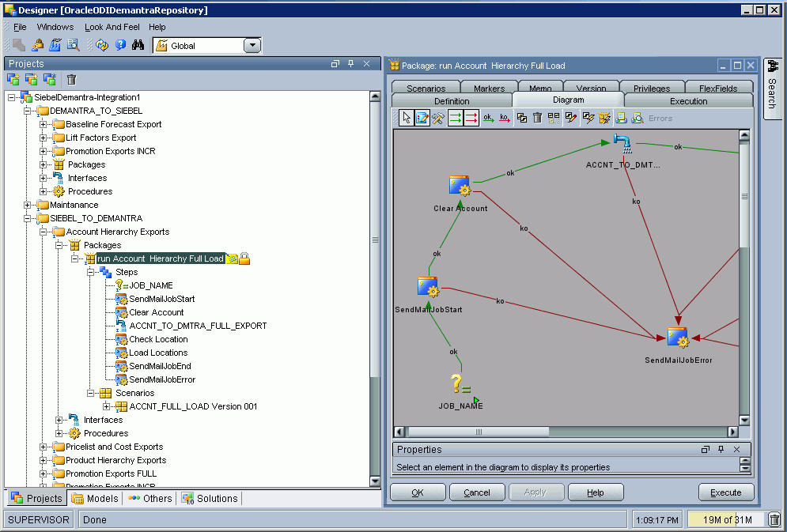The width and height of the screenshot is (787, 532).
Task: Expand the Pricelist and Cost Exports folder
Action: (44, 447)
